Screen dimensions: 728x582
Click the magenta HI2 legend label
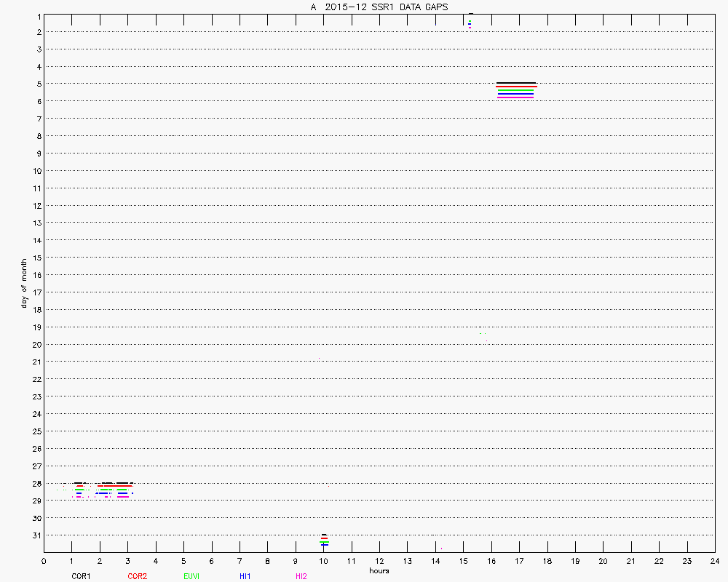[301, 576]
